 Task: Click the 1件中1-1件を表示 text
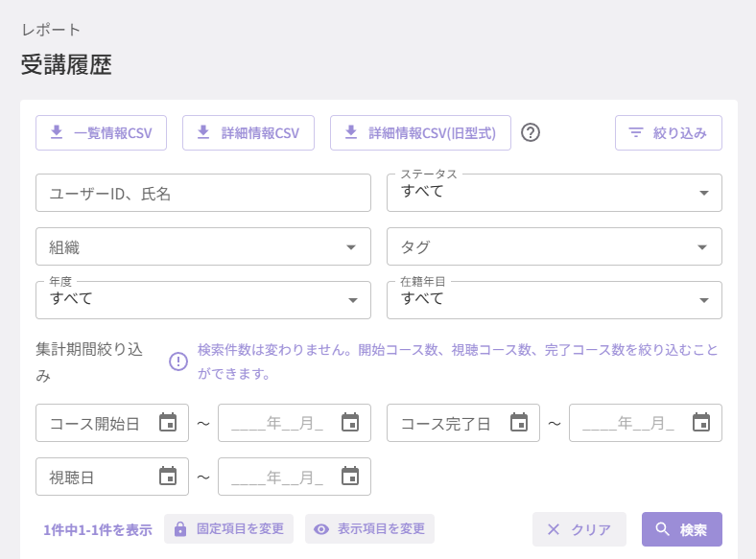(98, 530)
